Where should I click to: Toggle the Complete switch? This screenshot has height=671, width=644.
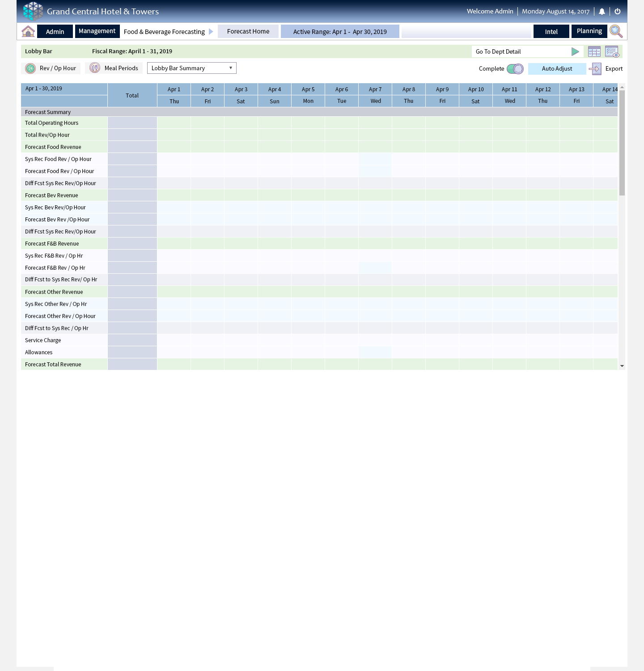pos(514,68)
